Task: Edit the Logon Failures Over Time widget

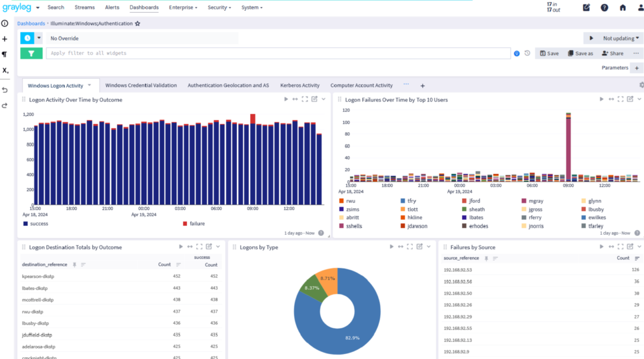Action: 630,99
